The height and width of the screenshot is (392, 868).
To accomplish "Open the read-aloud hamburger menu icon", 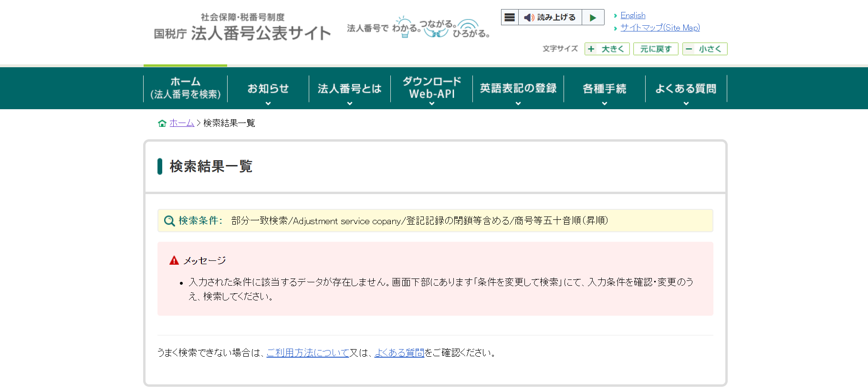I will pos(510,18).
